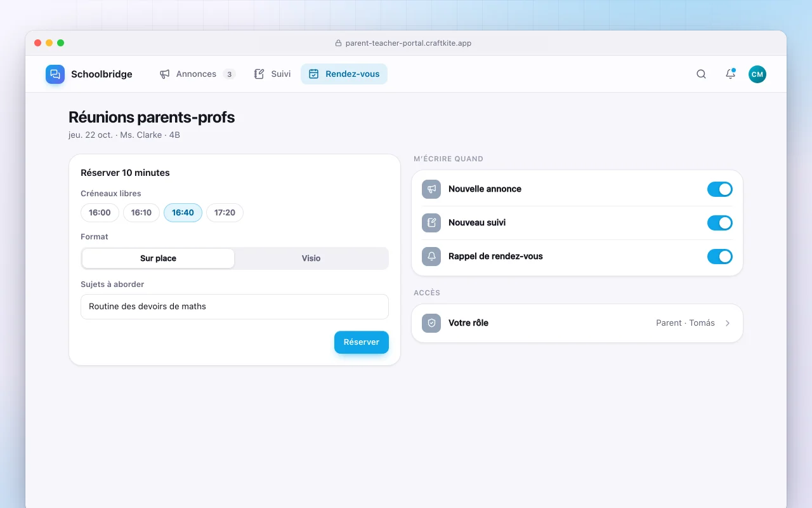Open the CM profile avatar
812x508 pixels.
tap(757, 74)
